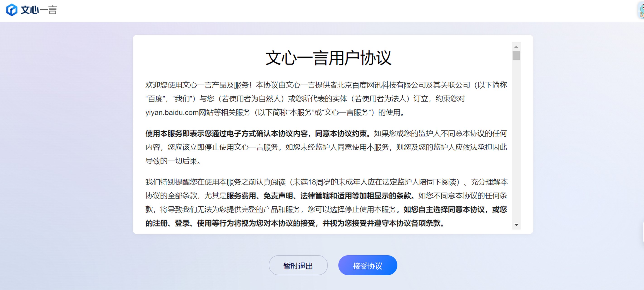644x290 pixels.
Task: Accept the agreement with 接受协议 button
Action: click(368, 265)
